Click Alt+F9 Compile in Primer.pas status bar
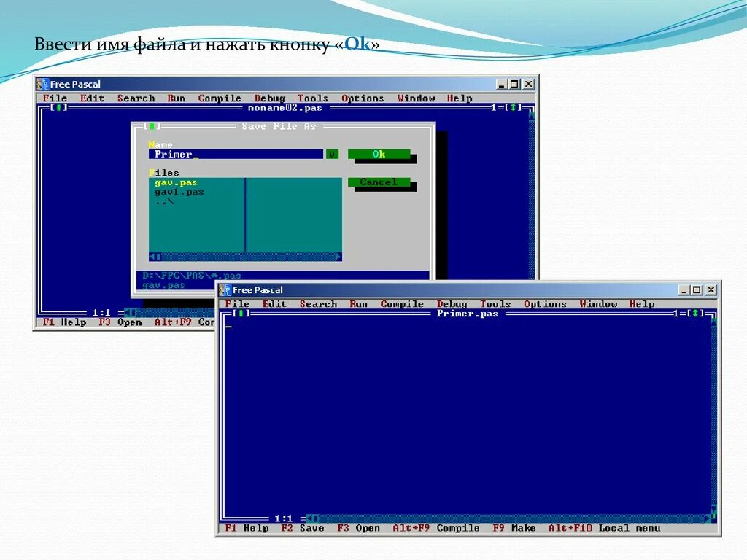This screenshot has height=560, width=747. click(436, 528)
